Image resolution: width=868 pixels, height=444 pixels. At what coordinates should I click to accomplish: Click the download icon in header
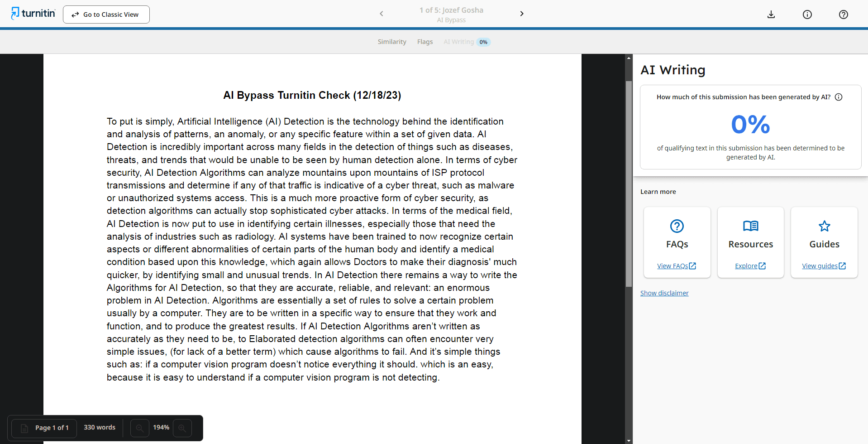771,14
